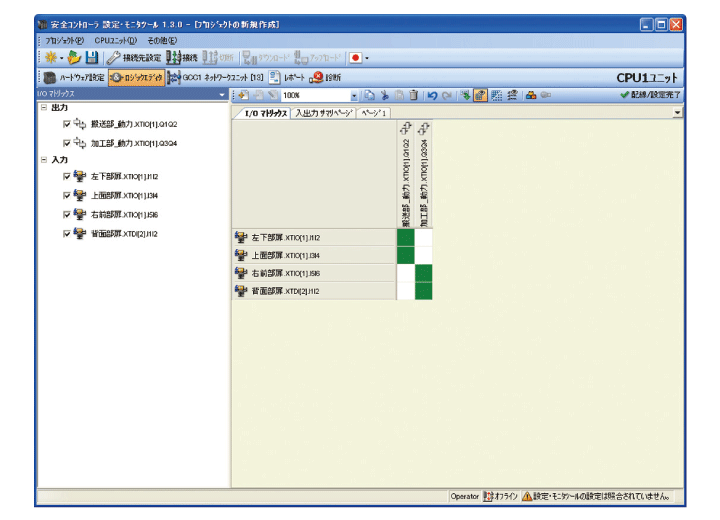Click the green matrix cell for 右前部扉
The width and height of the screenshot is (720, 520).
coord(424,273)
